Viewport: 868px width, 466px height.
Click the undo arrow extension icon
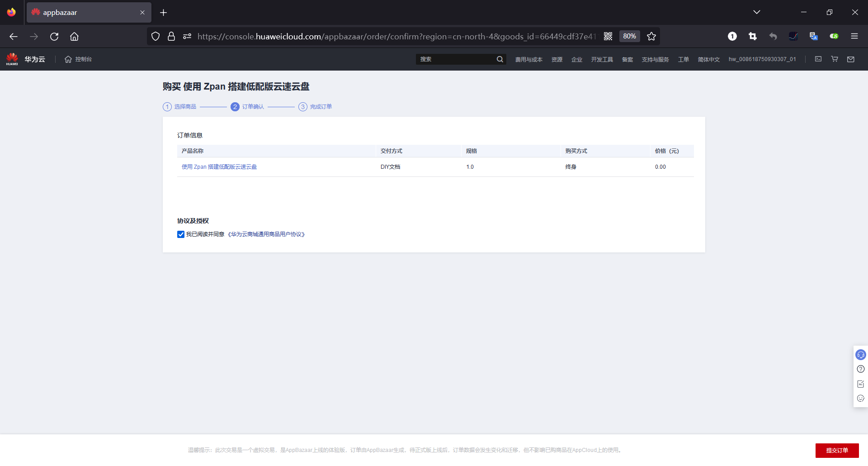[x=773, y=36]
